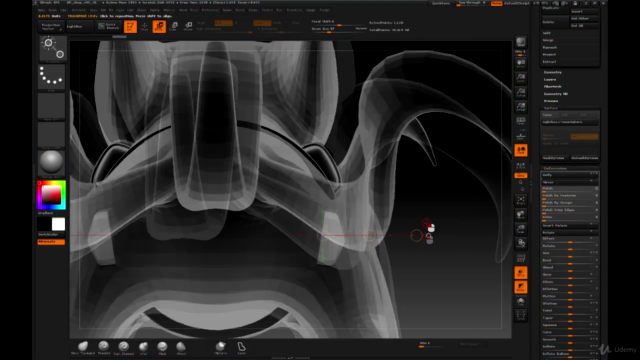Toggle Perspective distortion (Persp)
The image size is (640, 360).
click(x=521, y=122)
